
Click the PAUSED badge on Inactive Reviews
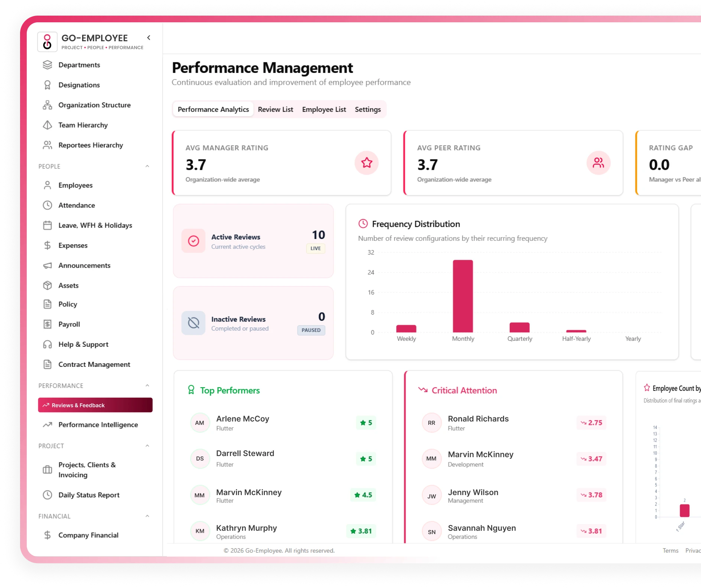pos(311,330)
